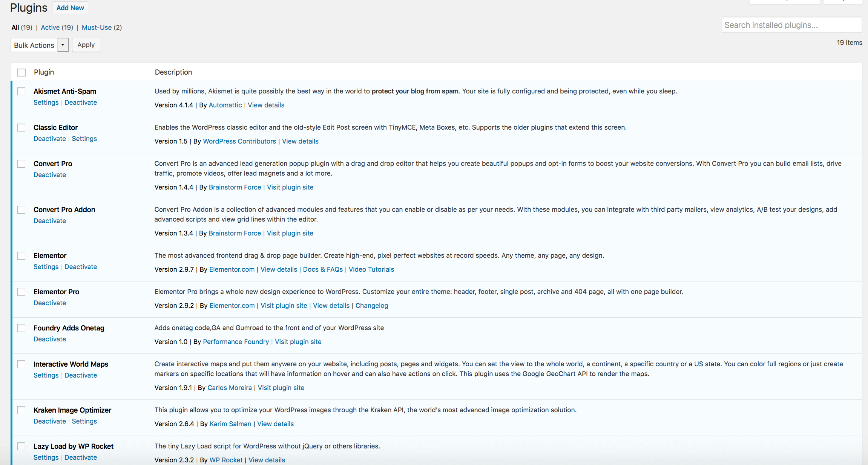Open the Bulk Actions dropdown
Screen dimensions: 868x465
(40, 45)
